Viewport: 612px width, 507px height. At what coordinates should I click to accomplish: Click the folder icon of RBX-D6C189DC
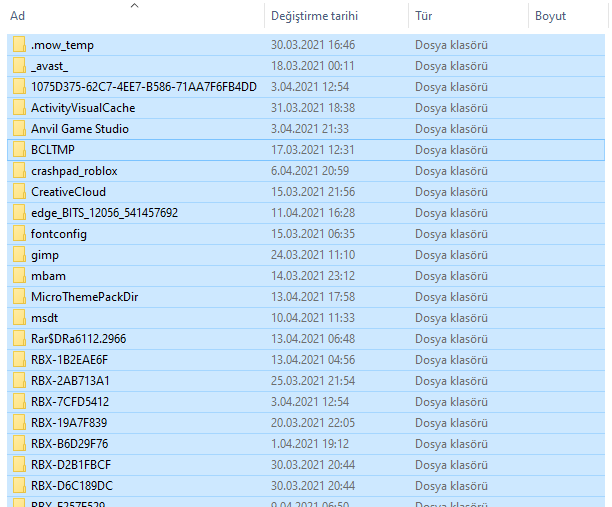(19, 486)
